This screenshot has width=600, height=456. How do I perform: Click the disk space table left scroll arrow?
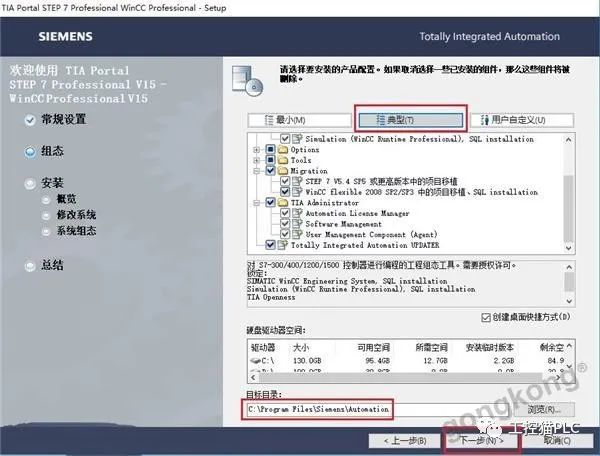point(253,378)
